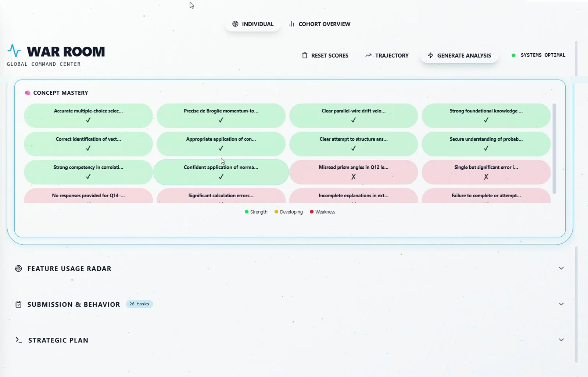Open the Clear attempt to structure answers card
The image size is (588, 377).
(x=354, y=144)
